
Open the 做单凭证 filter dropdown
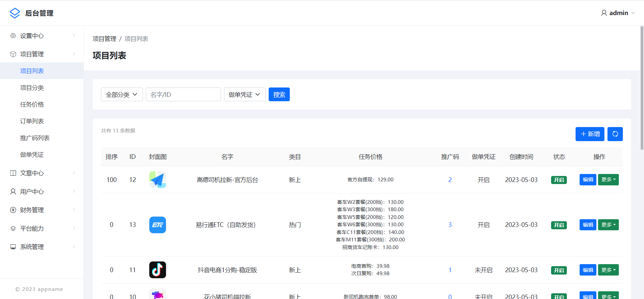(x=245, y=95)
